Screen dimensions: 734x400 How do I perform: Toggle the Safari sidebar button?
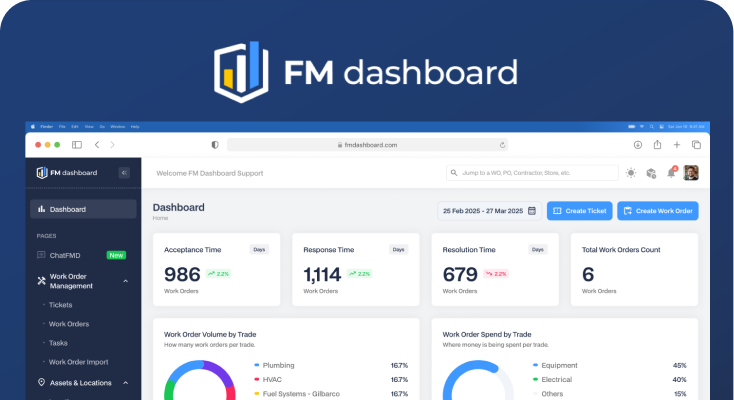pos(77,145)
